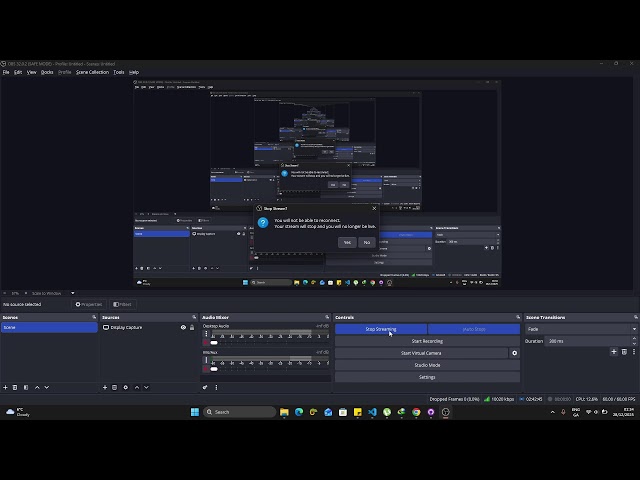Open source properties gear in Sources panel

(x=126, y=387)
